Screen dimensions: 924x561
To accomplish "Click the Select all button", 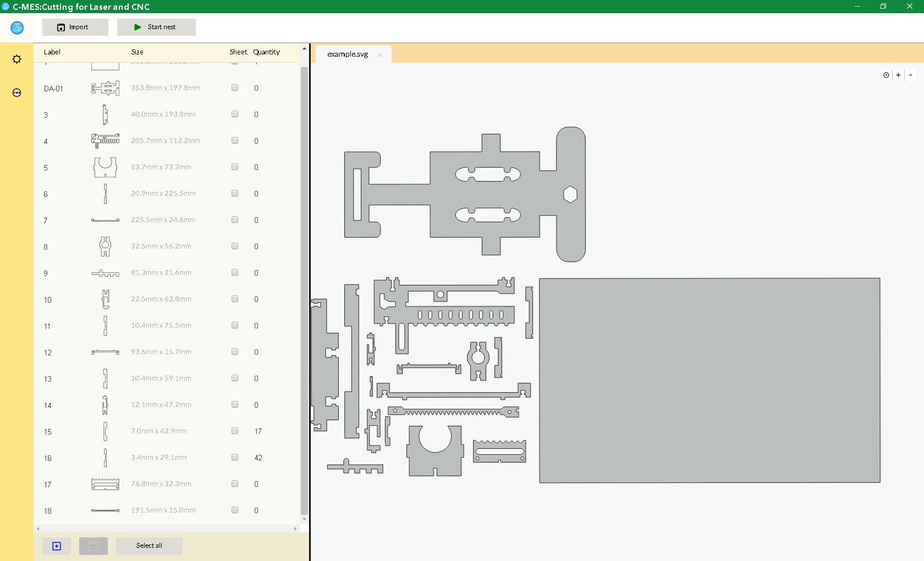I will pyautogui.click(x=149, y=546).
